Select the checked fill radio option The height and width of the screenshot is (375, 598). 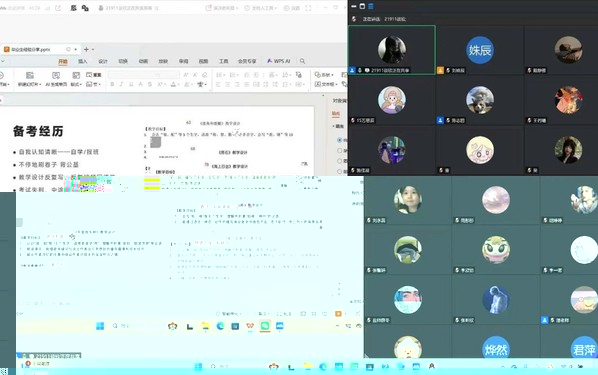(339, 140)
